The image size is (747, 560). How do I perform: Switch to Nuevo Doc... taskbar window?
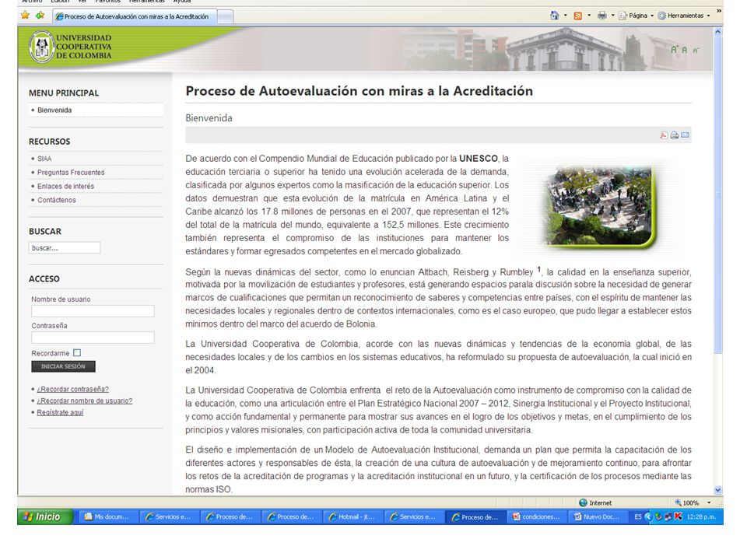coord(599,516)
